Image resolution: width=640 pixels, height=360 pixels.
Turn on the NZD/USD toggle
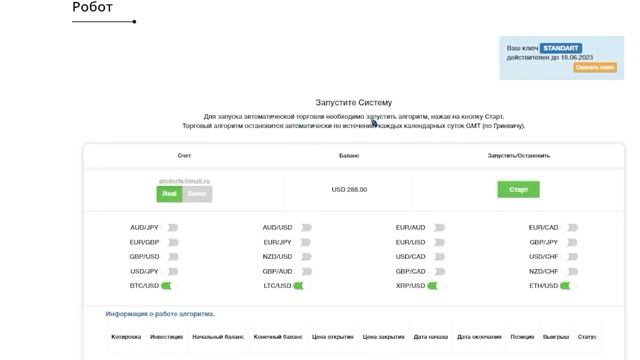[x=306, y=257]
